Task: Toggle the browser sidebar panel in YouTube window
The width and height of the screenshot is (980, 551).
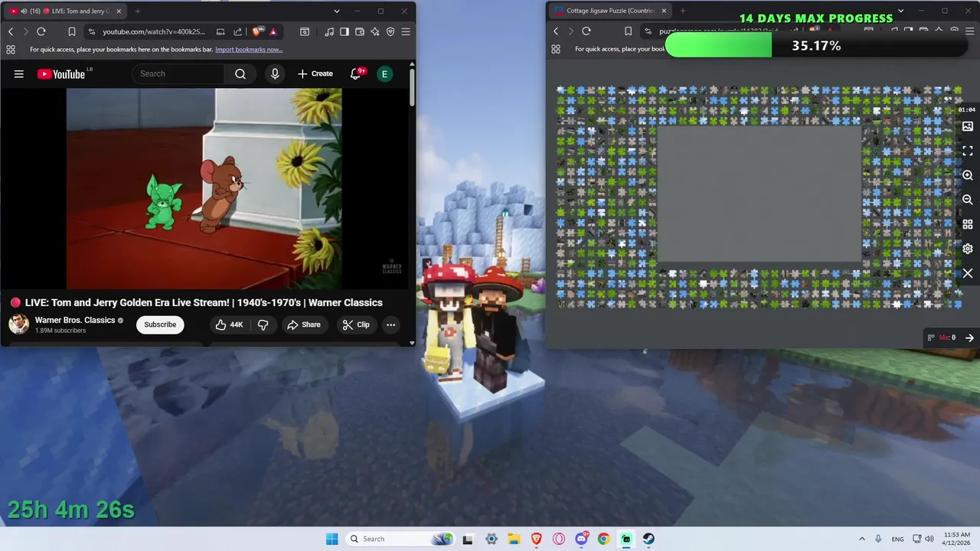Action: 345,31
